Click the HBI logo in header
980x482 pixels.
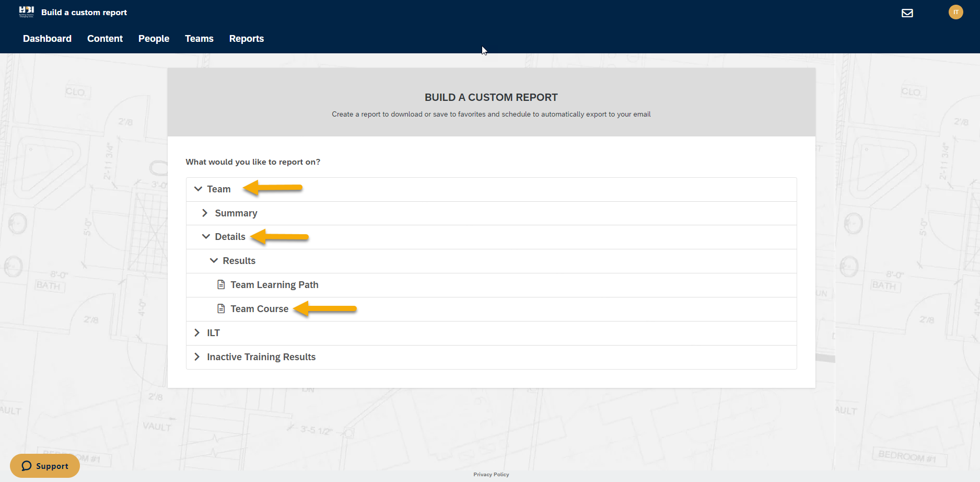(x=26, y=12)
